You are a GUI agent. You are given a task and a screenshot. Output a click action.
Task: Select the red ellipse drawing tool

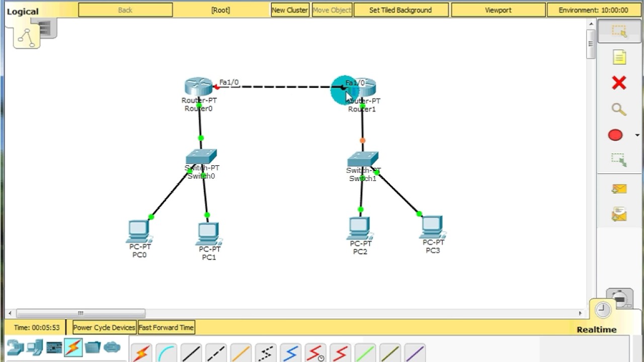click(615, 135)
